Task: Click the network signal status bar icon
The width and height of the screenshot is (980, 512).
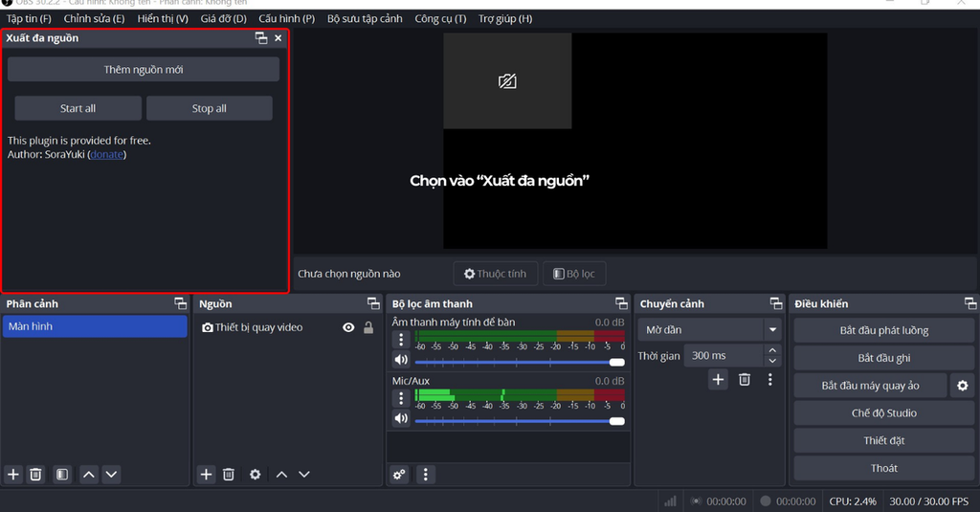Action: (670, 501)
